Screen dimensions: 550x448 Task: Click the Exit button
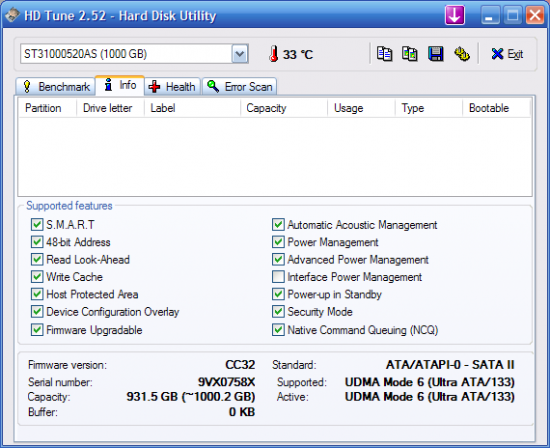(507, 54)
